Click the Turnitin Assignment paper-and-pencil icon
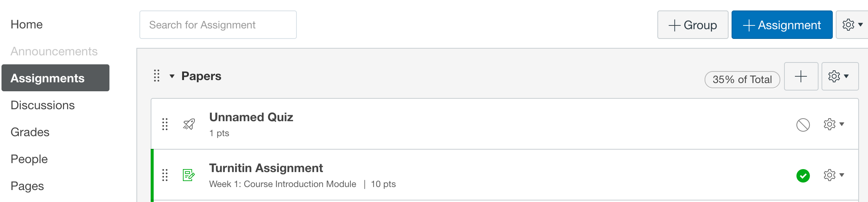This screenshot has width=868, height=202. pyautogui.click(x=189, y=175)
